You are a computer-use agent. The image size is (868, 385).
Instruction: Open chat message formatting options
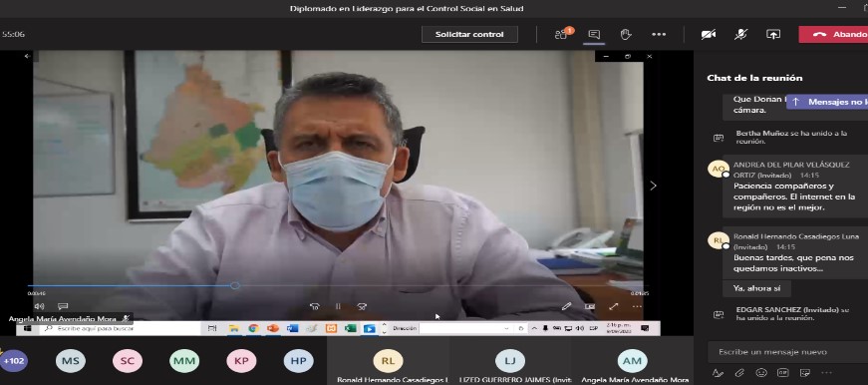(718, 373)
